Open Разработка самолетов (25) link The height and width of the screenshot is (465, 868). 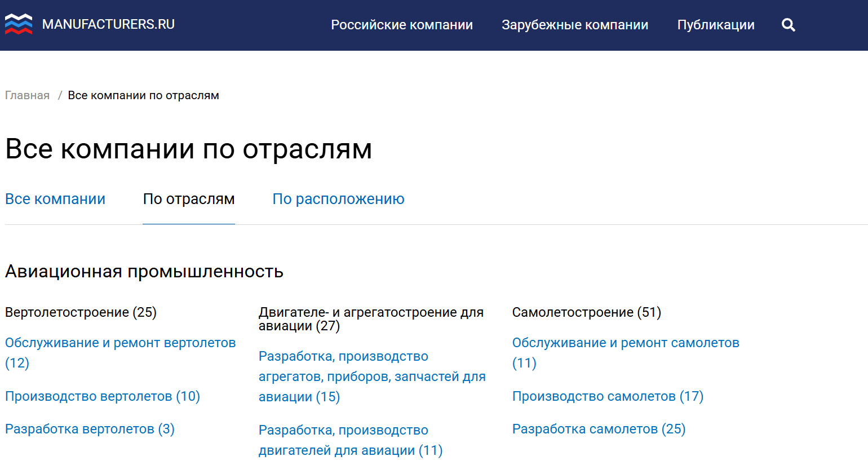point(599,429)
